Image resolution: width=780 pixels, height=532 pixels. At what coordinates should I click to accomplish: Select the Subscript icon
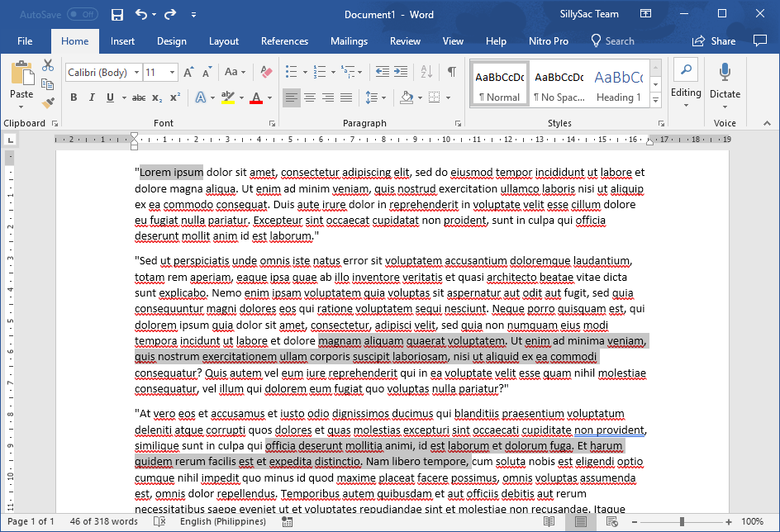click(157, 97)
